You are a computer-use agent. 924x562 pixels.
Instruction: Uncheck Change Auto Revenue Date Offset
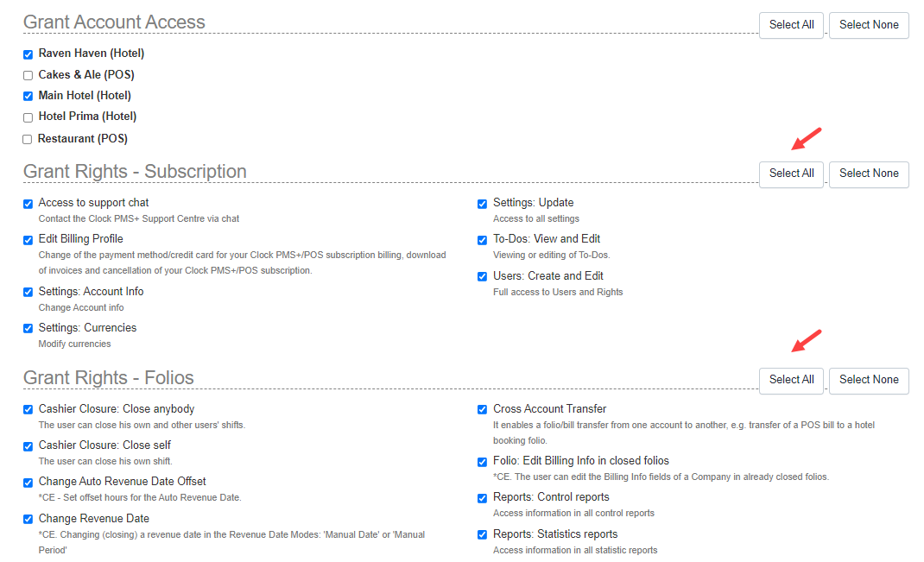click(27, 483)
